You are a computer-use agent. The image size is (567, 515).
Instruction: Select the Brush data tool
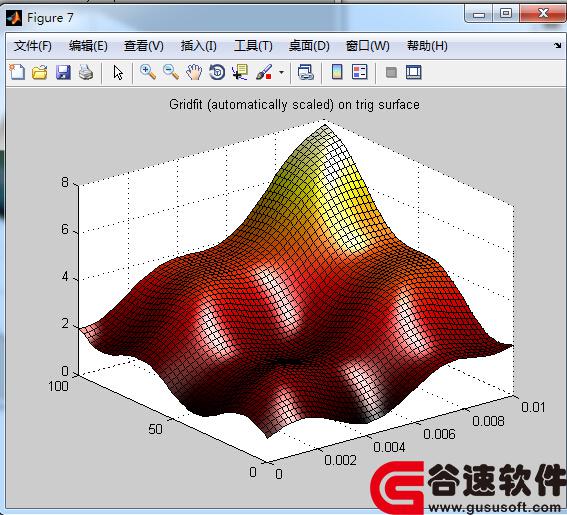(x=264, y=72)
